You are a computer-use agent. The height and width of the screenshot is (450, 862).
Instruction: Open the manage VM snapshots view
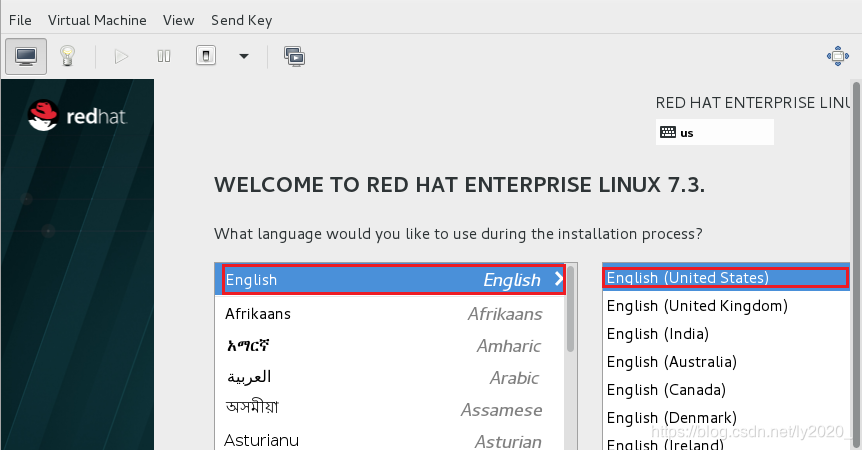(x=295, y=56)
